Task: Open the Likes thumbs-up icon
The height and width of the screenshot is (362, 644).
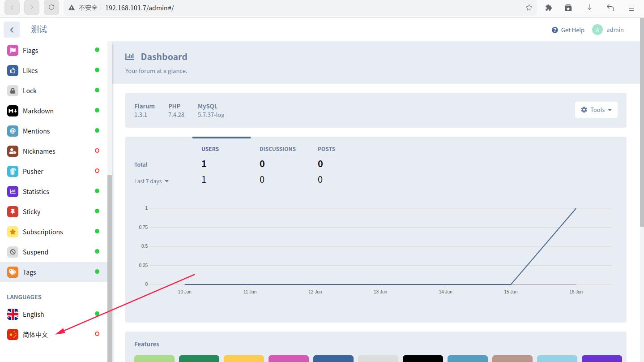Action: (x=13, y=70)
